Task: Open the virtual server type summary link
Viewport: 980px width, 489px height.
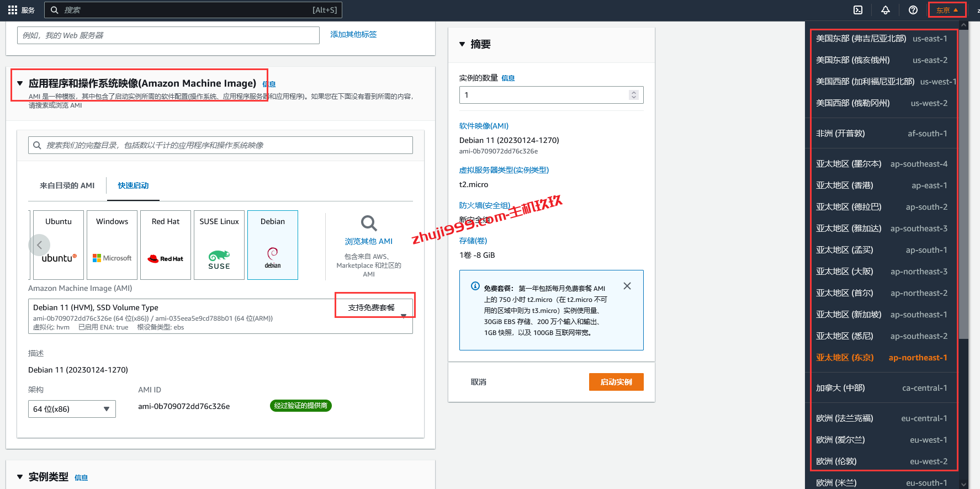Action: (x=504, y=170)
